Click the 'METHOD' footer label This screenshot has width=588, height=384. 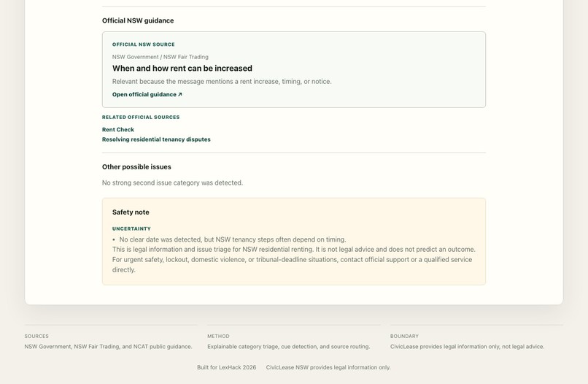tap(218, 337)
